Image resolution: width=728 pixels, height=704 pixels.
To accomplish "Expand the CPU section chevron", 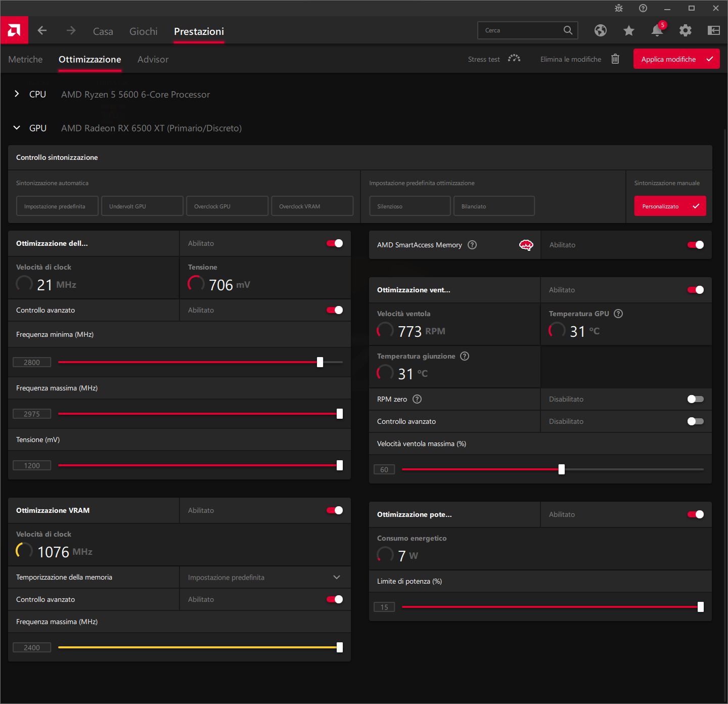I will [x=17, y=94].
